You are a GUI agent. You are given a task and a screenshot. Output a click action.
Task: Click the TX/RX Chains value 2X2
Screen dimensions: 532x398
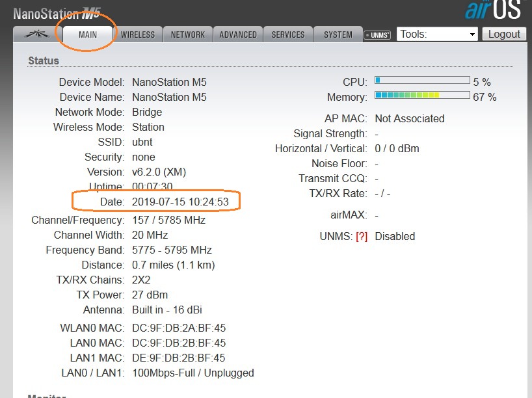[x=141, y=280]
